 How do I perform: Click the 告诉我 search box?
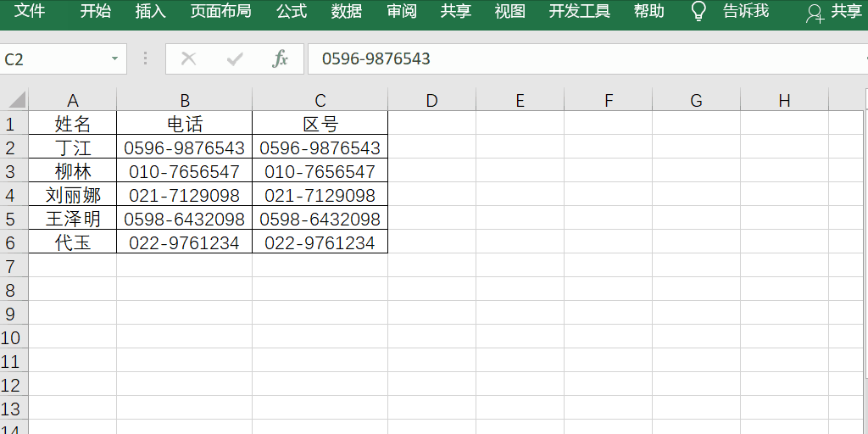tap(746, 11)
